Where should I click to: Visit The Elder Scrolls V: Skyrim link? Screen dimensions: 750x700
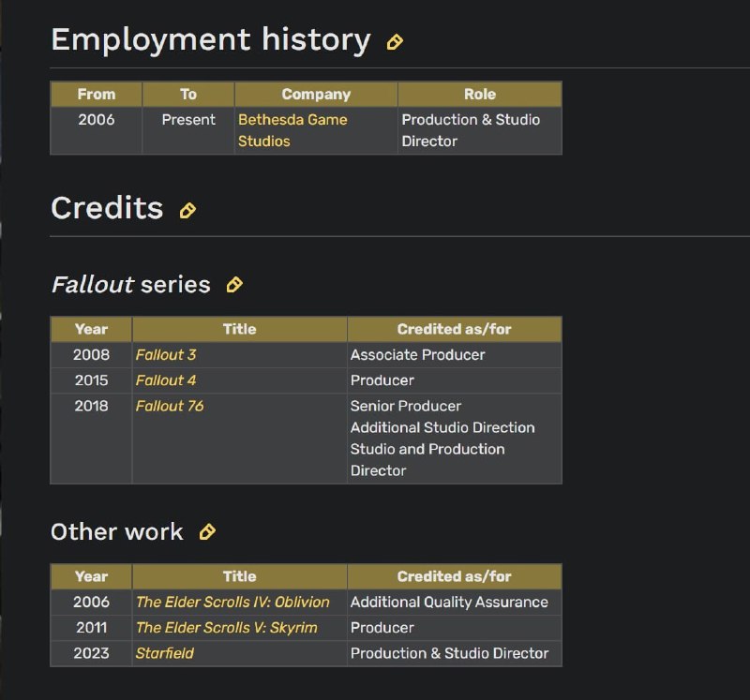pos(227,628)
